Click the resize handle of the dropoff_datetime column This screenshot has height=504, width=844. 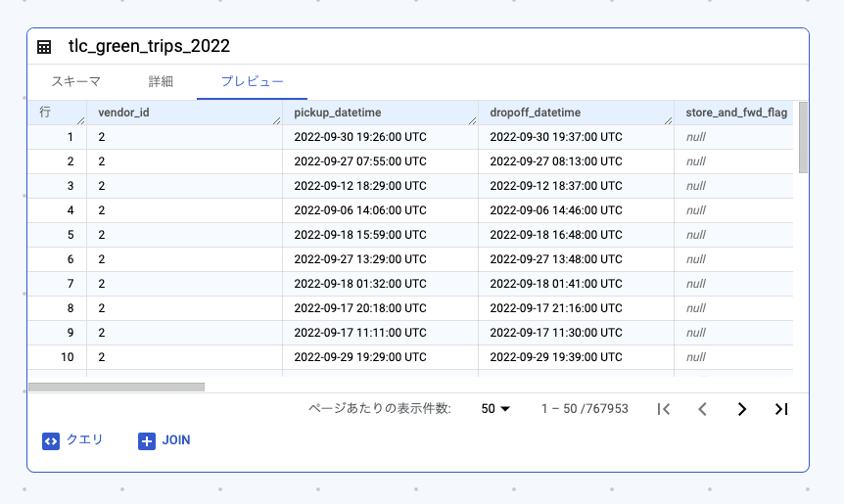point(669,120)
